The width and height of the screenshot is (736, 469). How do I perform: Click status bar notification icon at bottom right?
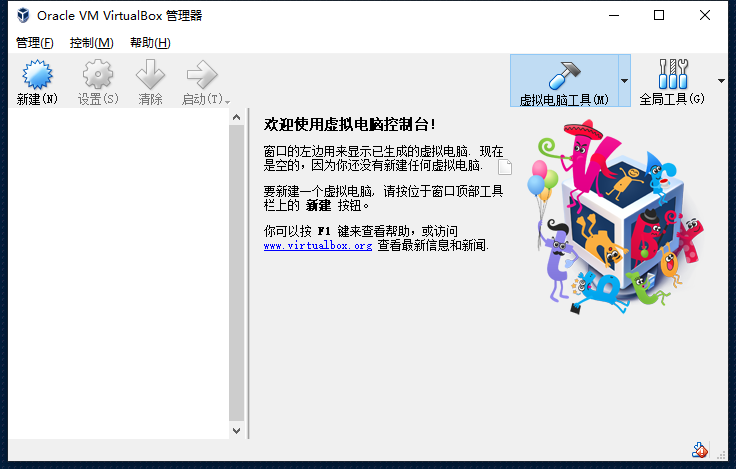coord(699,450)
